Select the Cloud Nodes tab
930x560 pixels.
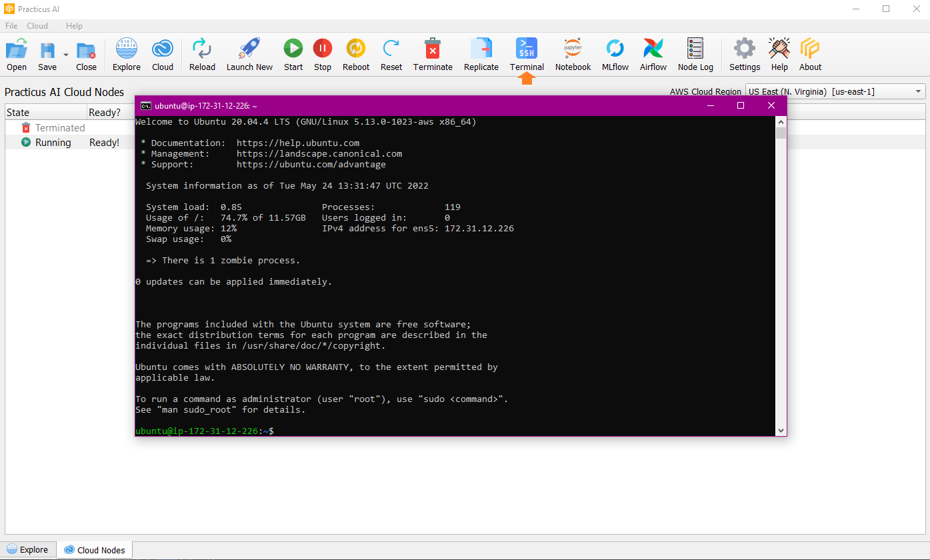(x=94, y=549)
